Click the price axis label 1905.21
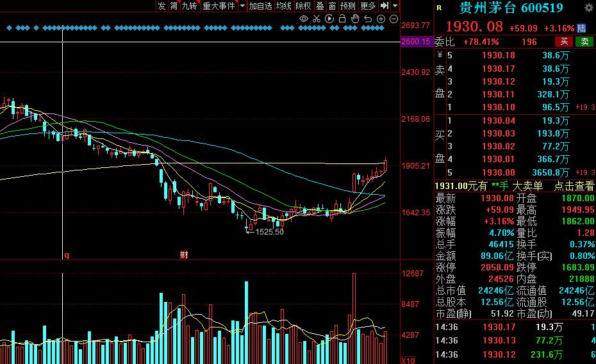Viewport: 596px width, 364px height. [x=416, y=166]
